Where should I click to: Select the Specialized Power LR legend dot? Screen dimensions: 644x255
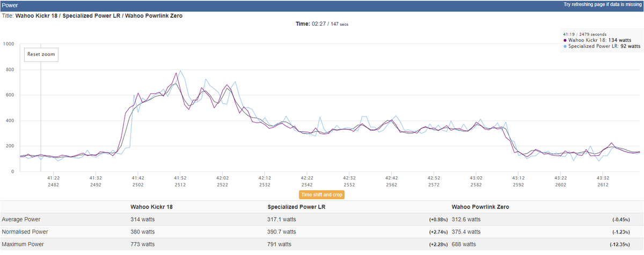pos(565,46)
